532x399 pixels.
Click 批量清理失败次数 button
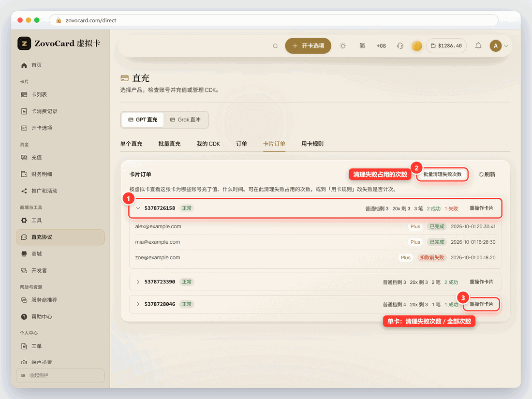(x=443, y=175)
